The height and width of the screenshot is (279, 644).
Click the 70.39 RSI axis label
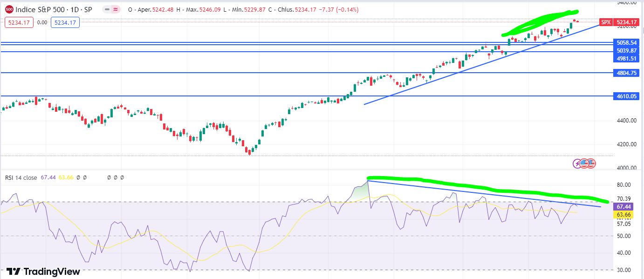623,199
